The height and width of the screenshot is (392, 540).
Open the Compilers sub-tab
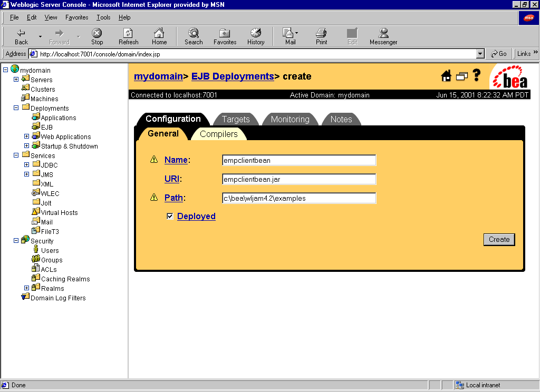[219, 134]
